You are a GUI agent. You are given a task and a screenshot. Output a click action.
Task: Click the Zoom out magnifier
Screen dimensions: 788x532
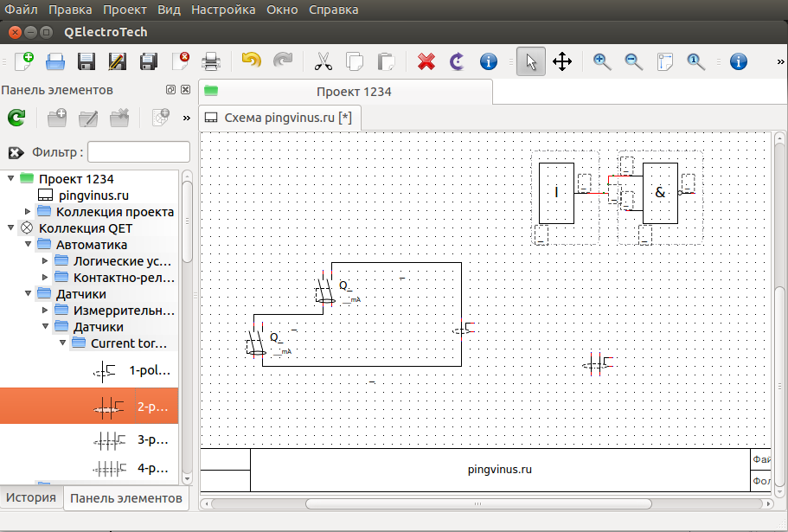[633, 61]
